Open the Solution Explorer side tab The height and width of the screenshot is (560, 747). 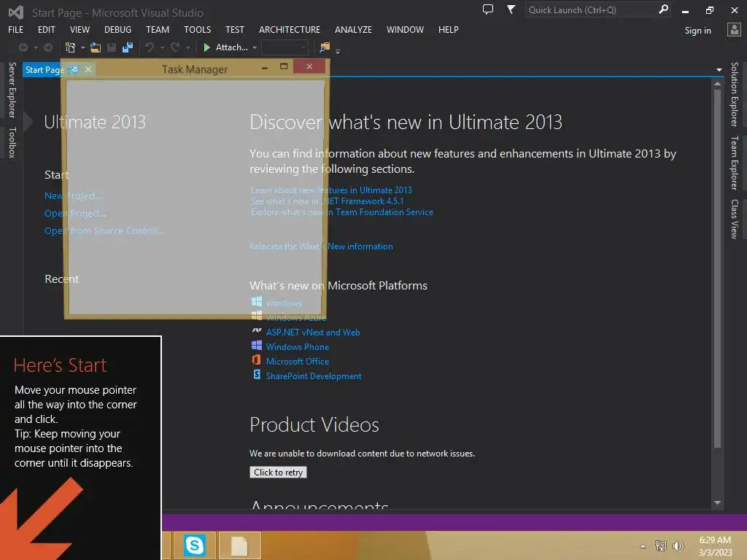(735, 94)
